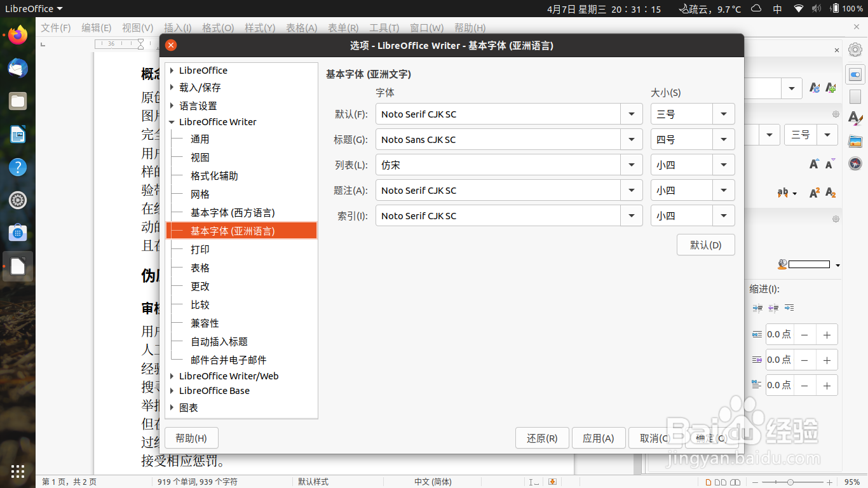Open Paragraph panel more options gear

point(836,219)
